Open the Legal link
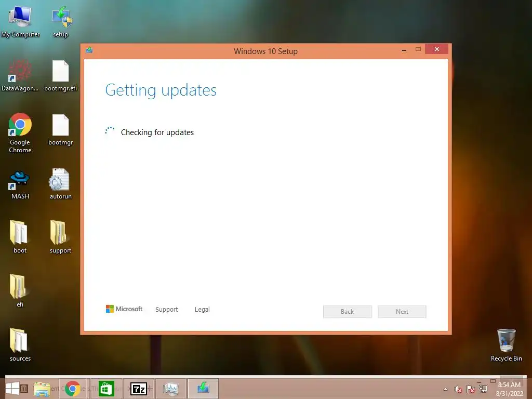The width and height of the screenshot is (532, 399). [x=202, y=310]
